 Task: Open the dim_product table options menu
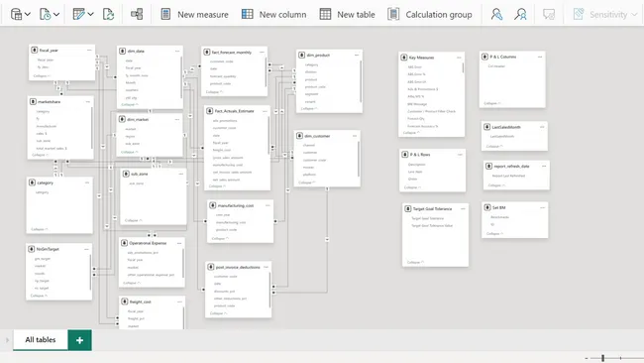[357, 56]
